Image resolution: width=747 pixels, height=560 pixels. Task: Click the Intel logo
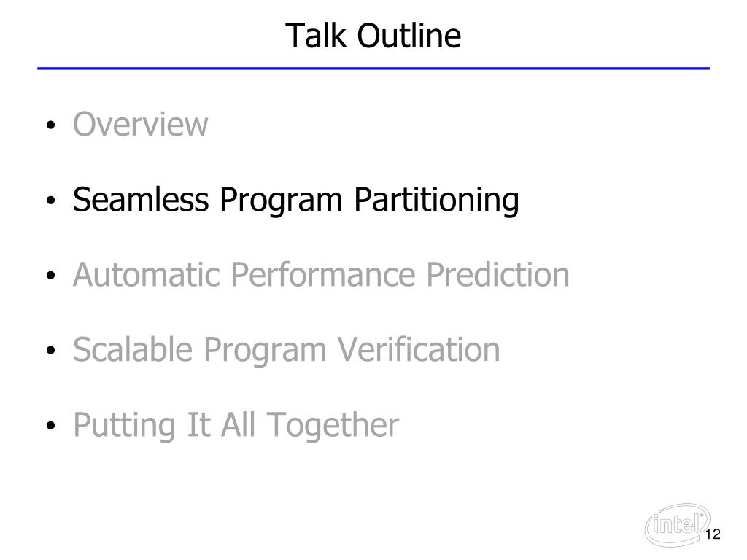677,525
